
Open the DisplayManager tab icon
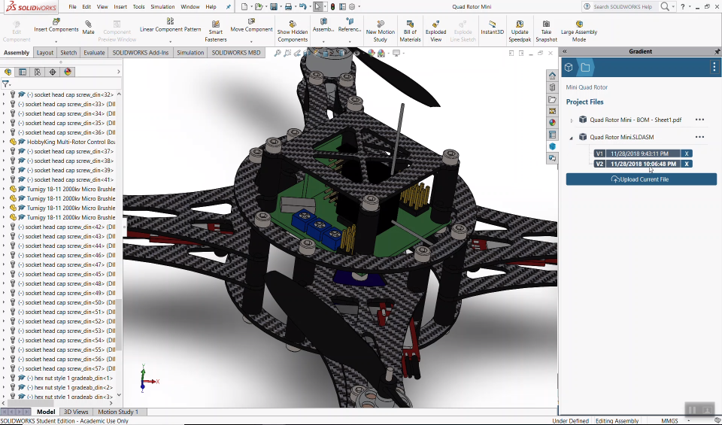coord(68,72)
